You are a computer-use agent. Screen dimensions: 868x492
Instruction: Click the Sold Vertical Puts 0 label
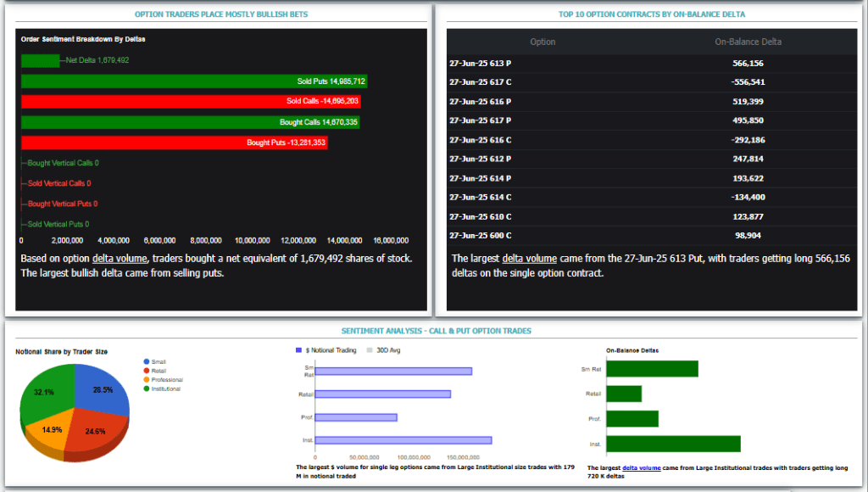pyautogui.click(x=58, y=225)
